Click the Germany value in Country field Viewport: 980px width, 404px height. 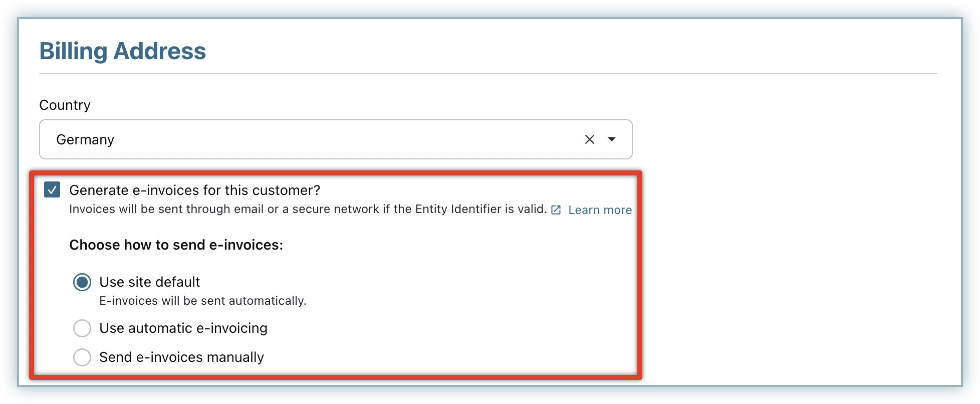point(85,139)
